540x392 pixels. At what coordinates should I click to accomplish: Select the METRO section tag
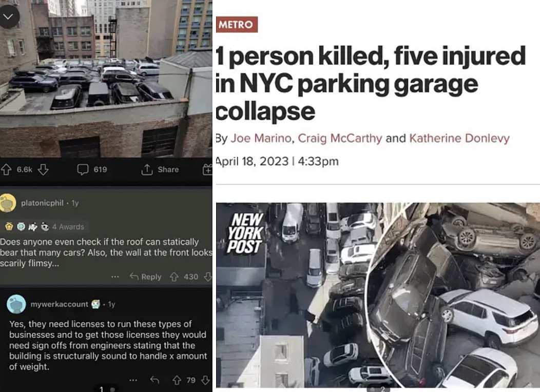click(237, 25)
